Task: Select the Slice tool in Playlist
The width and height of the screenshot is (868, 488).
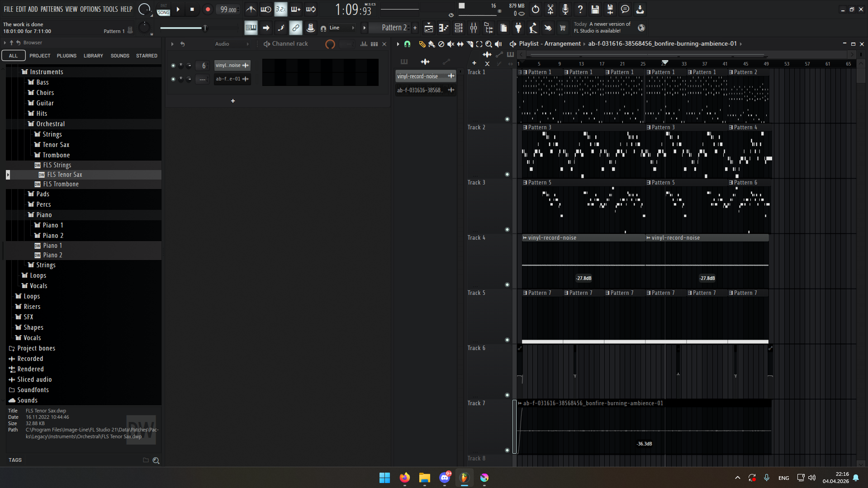Action: coord(470,44)
